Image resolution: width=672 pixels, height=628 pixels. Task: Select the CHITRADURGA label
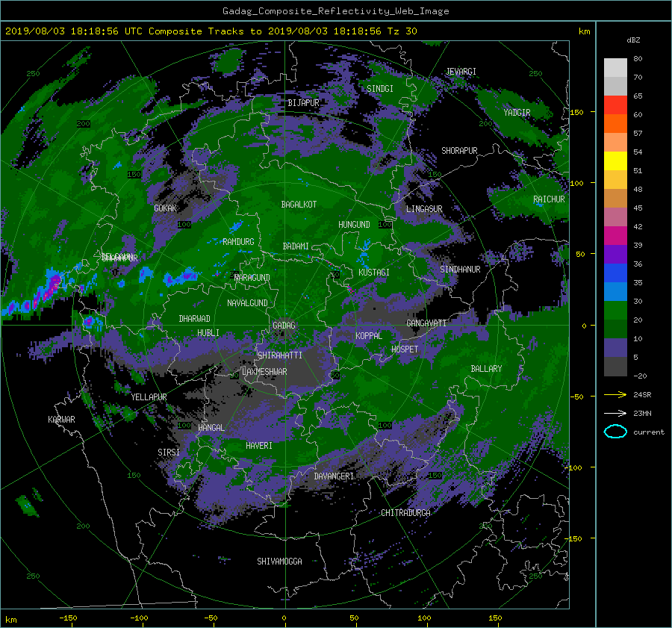[x=406, y=513]
